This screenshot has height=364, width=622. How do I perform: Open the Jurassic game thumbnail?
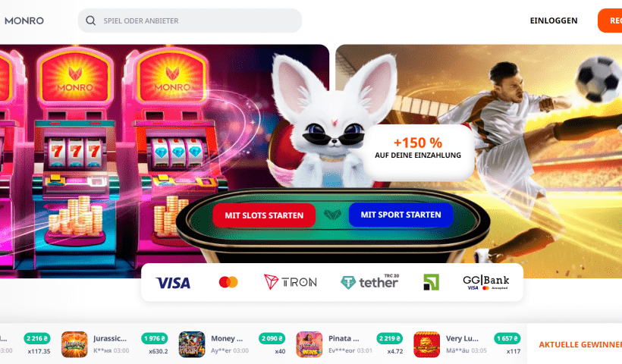(74, 344)
